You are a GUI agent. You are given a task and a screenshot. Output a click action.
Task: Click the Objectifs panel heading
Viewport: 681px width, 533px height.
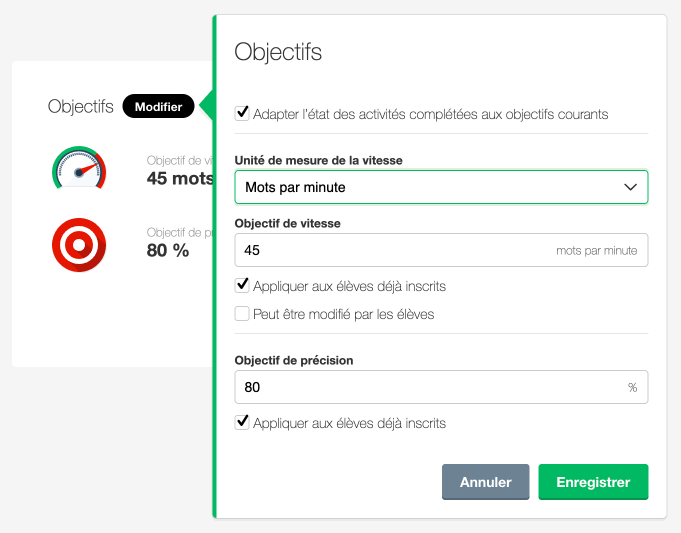(x=278, y=52)
